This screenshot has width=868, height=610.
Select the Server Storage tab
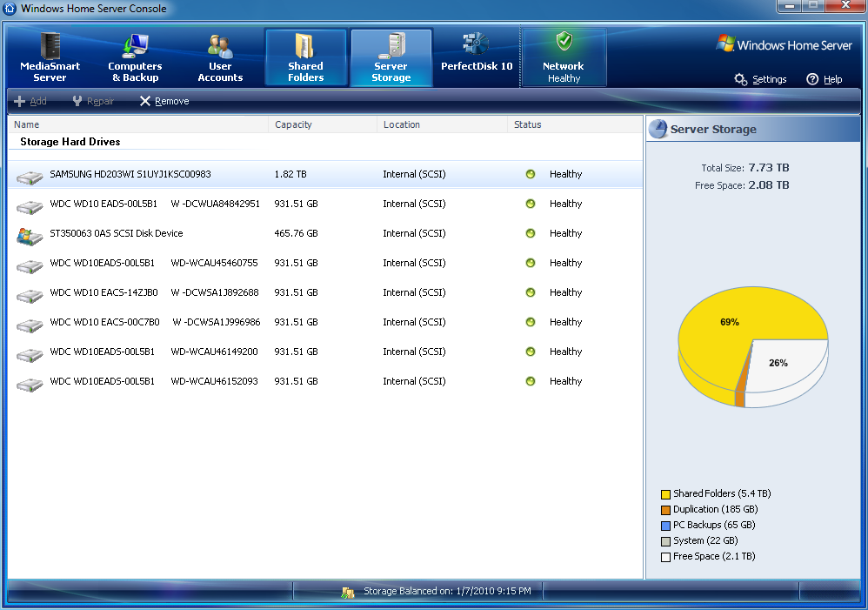(x=391, y=57)
